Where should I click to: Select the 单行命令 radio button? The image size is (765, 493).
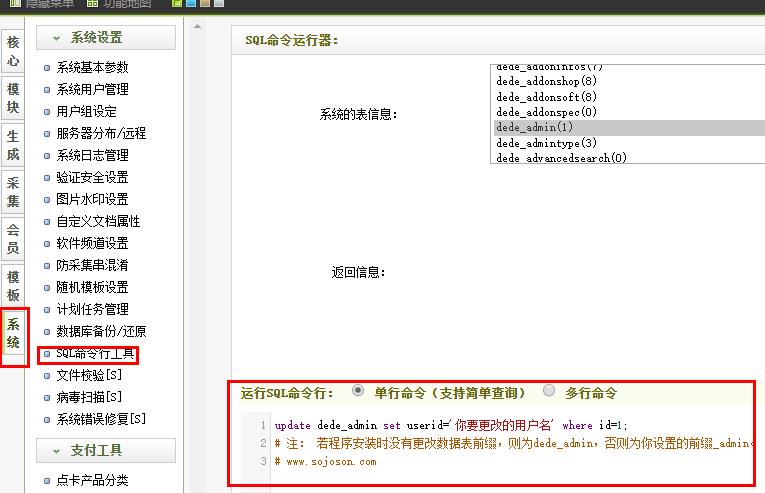(358, 390)
